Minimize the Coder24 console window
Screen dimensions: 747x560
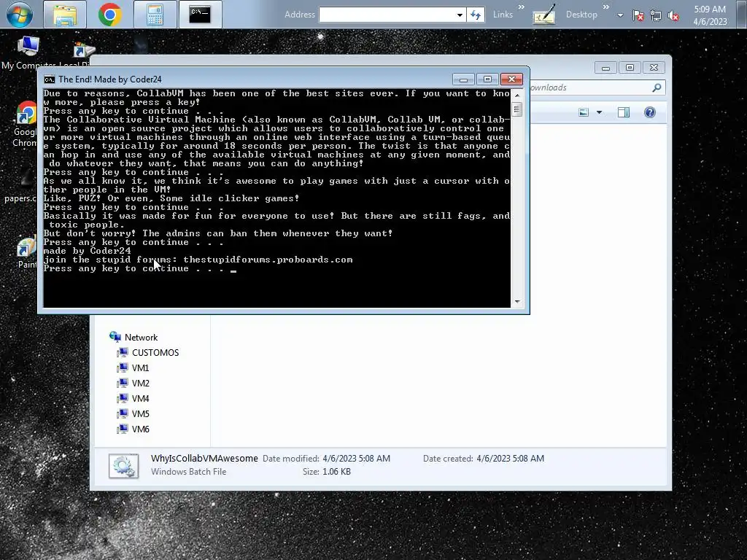[463, 79]
